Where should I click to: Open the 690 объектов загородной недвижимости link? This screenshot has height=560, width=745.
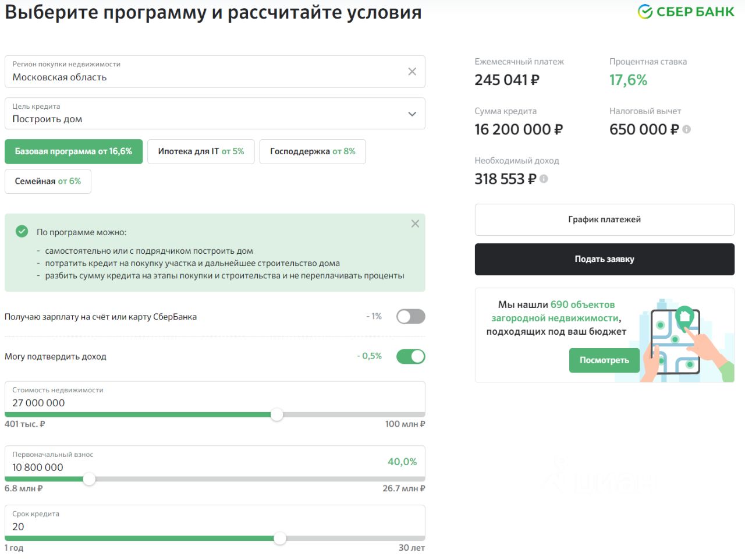(x=555, y=311)
